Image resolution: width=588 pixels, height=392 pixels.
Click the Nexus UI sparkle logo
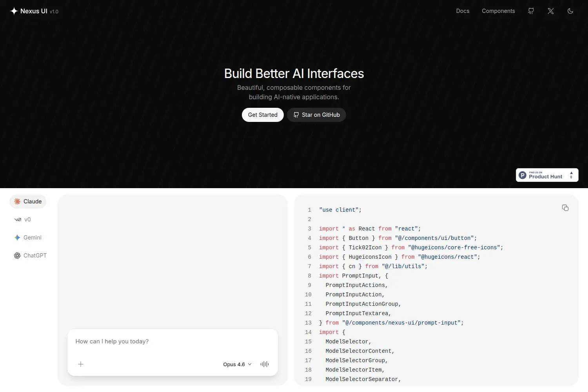[x=14, y=11]
